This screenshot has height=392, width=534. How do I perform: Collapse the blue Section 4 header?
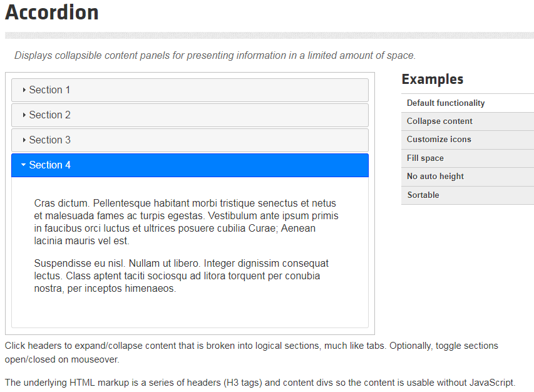(190, 165)
